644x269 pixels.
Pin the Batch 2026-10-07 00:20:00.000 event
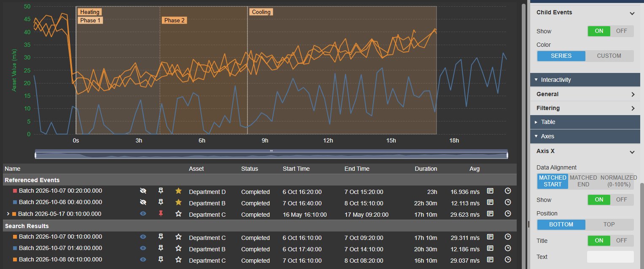pyautogui.click(x=161, y=191)
